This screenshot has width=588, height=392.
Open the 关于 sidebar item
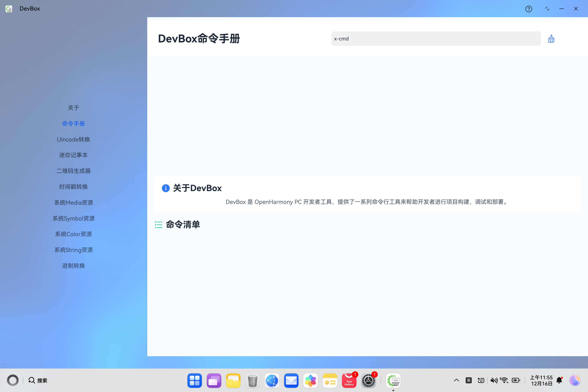[x=73, y=108]
